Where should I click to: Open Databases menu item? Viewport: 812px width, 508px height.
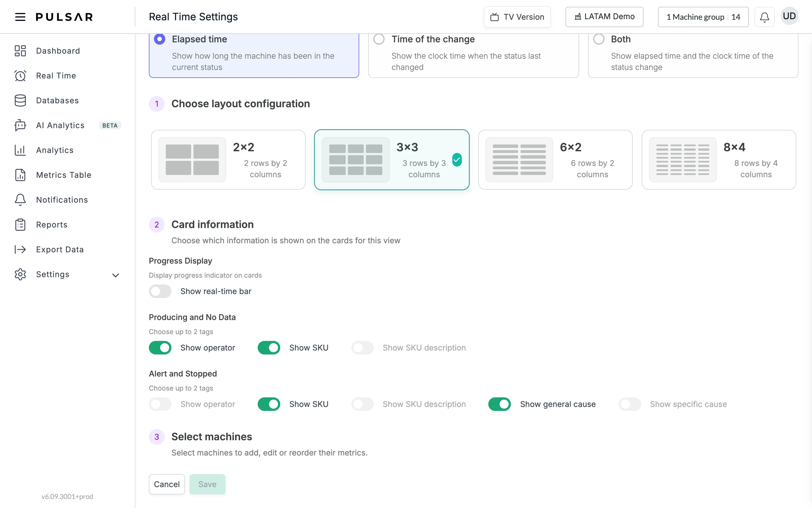pos(67,100)
